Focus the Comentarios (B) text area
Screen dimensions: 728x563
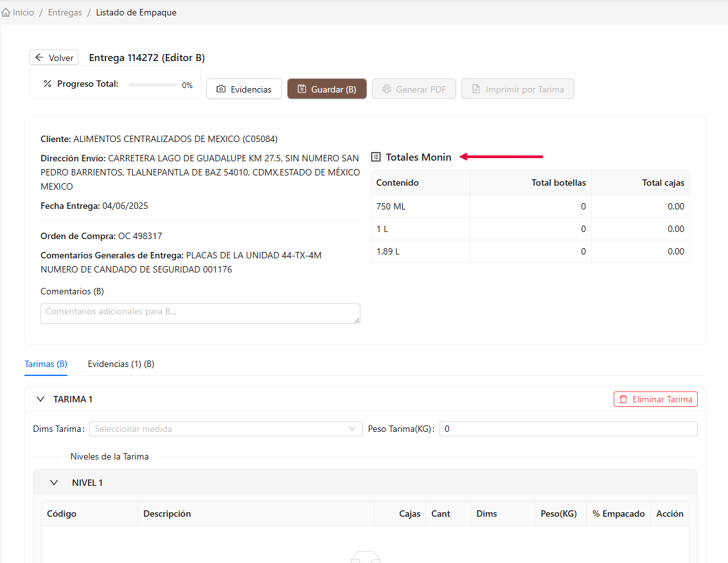click(200, 314)
